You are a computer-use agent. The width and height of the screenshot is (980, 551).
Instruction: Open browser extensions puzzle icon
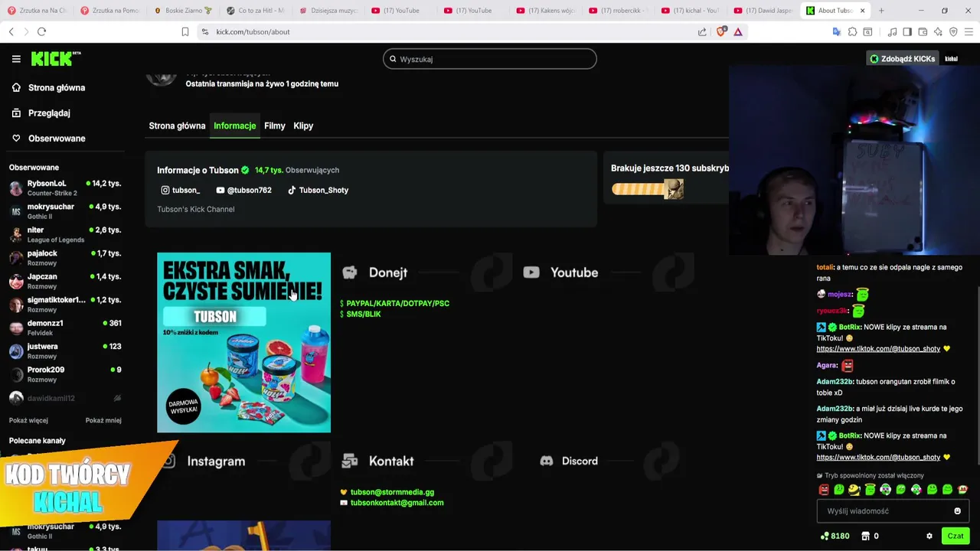pos(852,31)
